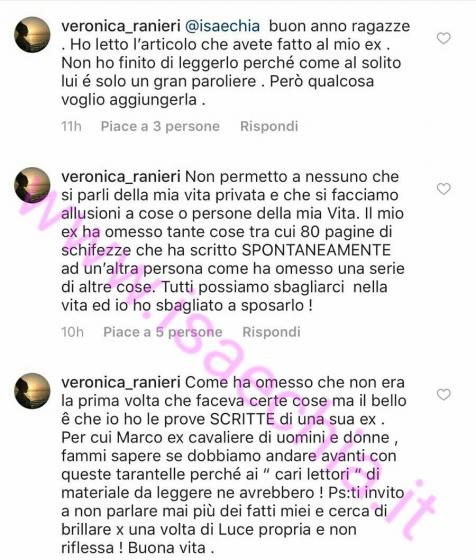Click the 11h timestamp
Viewport: 476px width, 560px height.
tap(71, 126)
